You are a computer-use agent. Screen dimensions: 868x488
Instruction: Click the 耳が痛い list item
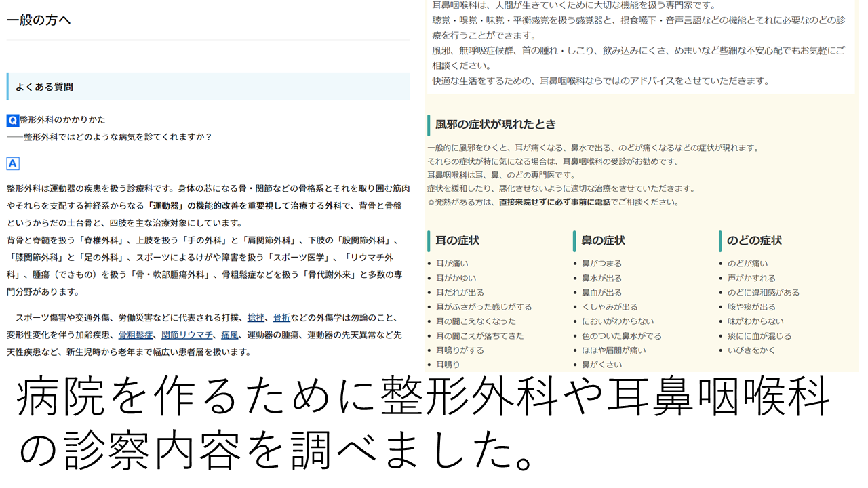(x=452, y=264)
